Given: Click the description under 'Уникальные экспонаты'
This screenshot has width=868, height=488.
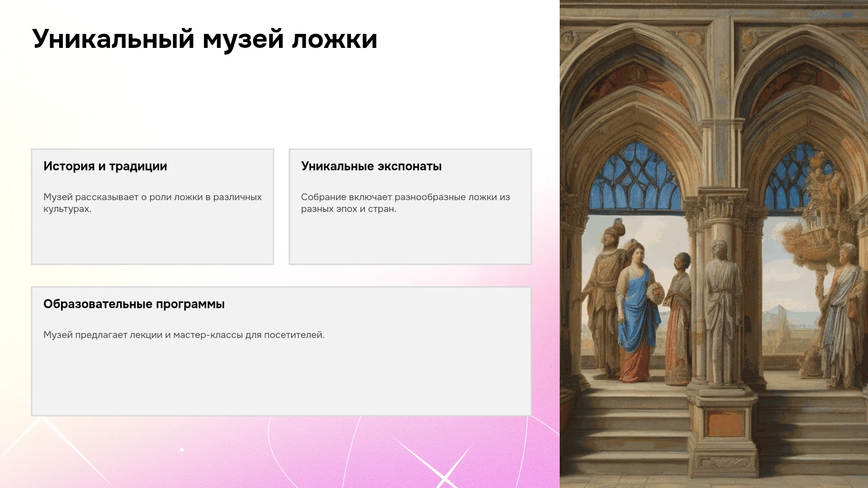Looking at the screenshot, I should 406,203.
